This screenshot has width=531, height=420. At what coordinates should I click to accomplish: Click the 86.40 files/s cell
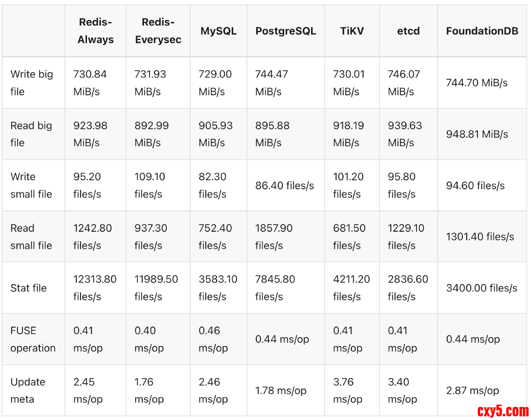tap(284, 185)
